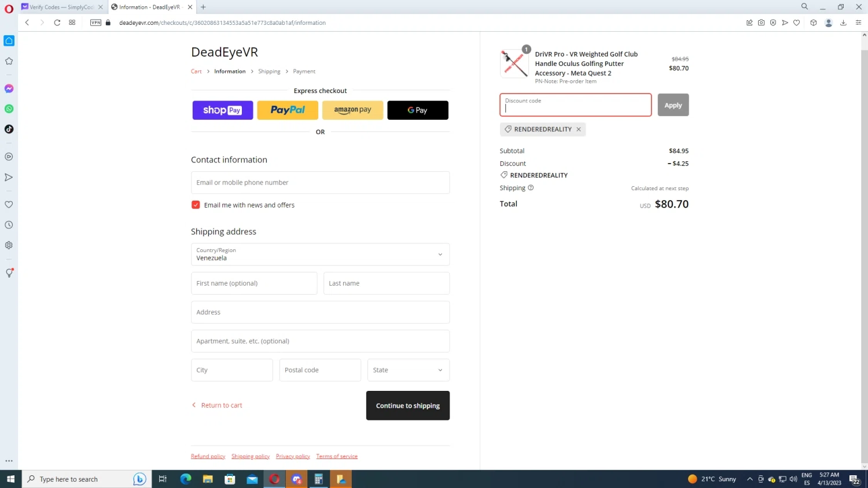Screen dimensions: 868x488
Task: Pay with Google Pay
Action: tap(418, 110)
